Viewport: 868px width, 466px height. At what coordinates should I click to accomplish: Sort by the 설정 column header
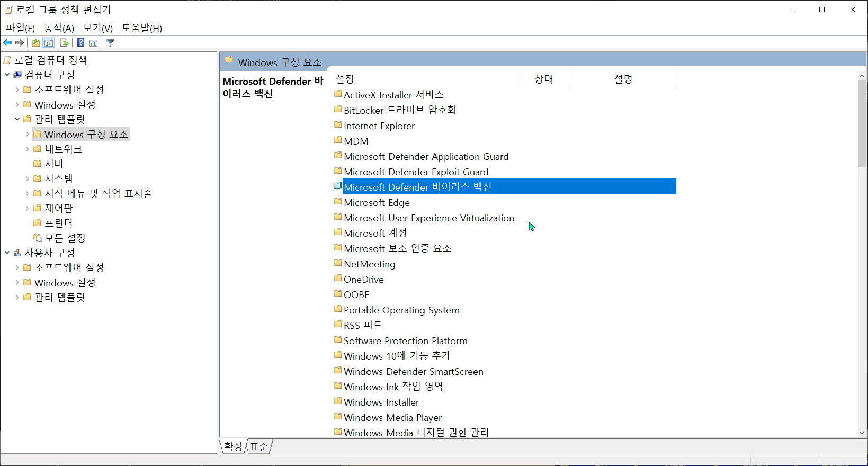click(x=425, y=79)
